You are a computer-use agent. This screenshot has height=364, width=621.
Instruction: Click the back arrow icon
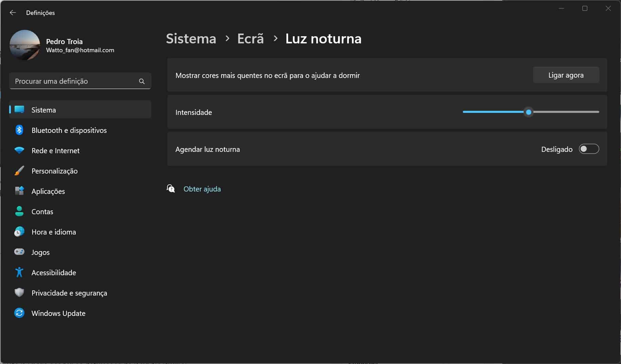click(x=13, y=13)
